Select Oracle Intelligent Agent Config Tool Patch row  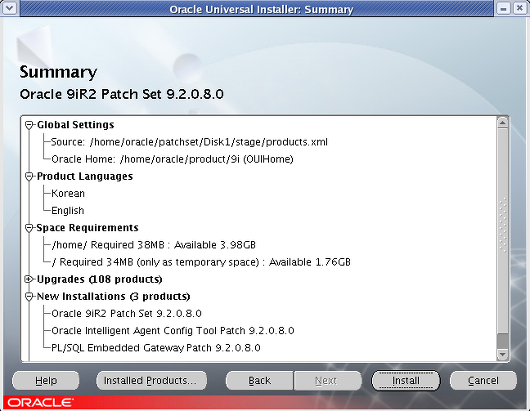172,331
